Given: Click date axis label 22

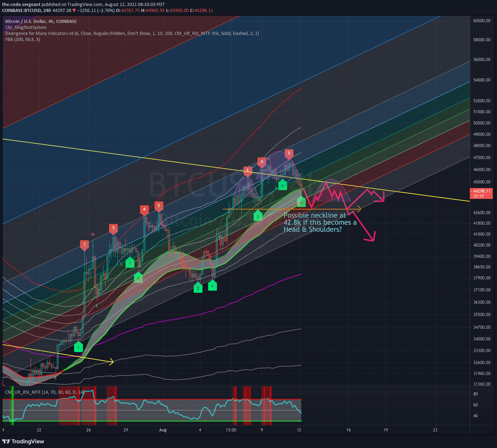Looking at the screenshot, I should click(x=39, y=430).
